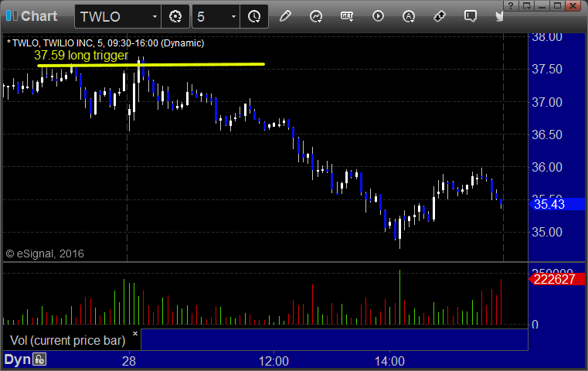
Task: Click the 28 date label on time axis
Action: tap(129, 361)
